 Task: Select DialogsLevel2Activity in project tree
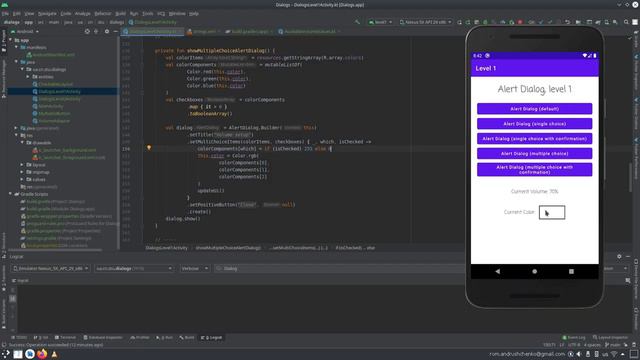point(59,99)
